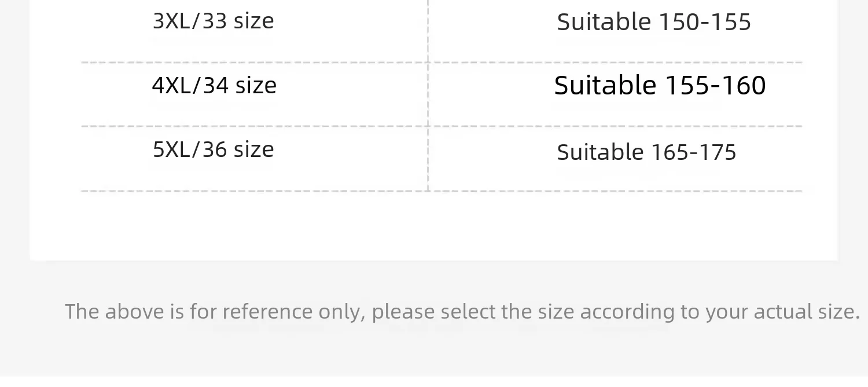868x387 pixels.
Task: Click the dashed line under the 4XL row
Action: pyautogui.click(x=442, y=126)
